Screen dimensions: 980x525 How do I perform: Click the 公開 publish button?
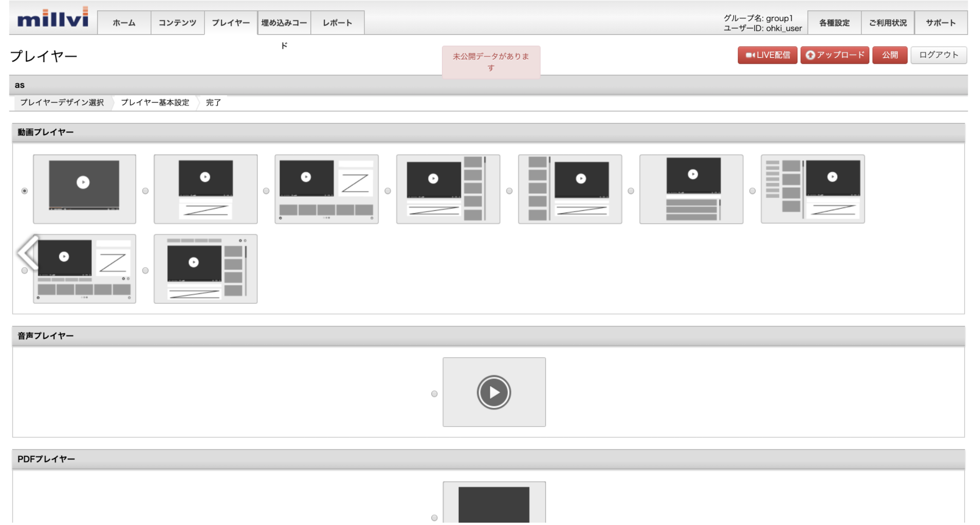[890, 55]
